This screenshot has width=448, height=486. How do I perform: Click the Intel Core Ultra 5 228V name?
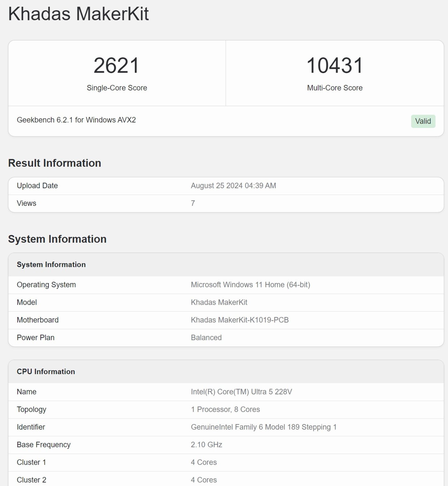click(x=241, y=392)
